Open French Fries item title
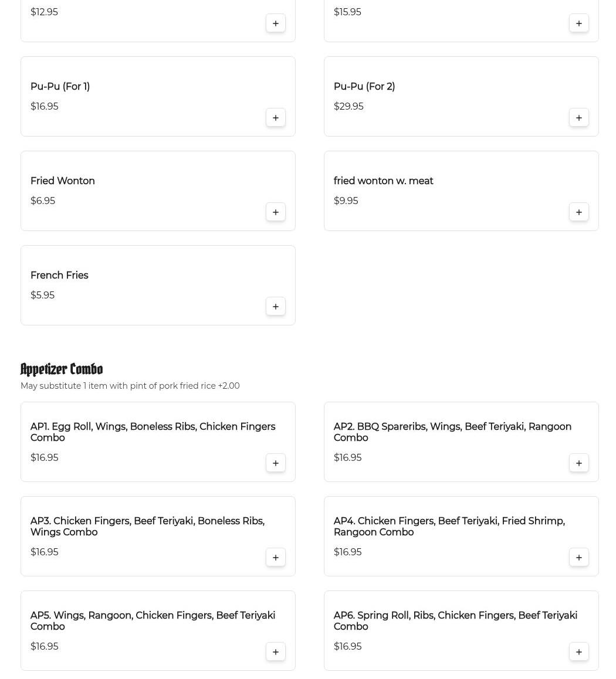 click(x=59, y=275)
